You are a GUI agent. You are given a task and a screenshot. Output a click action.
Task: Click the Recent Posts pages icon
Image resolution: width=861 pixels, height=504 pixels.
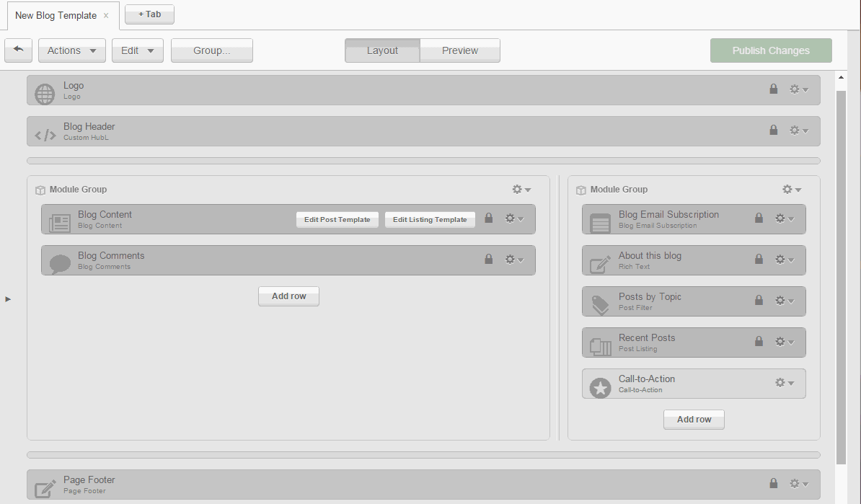pyautogui.click(x=600, y=346)
